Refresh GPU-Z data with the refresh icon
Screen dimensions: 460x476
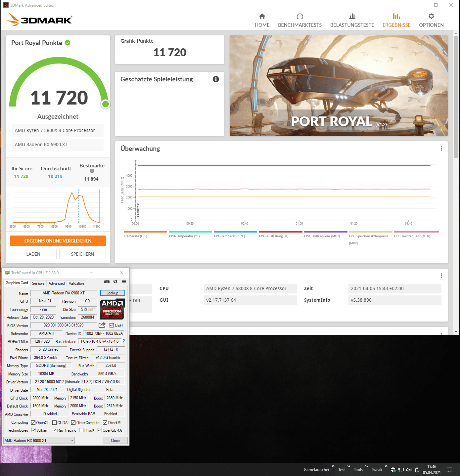115,281
